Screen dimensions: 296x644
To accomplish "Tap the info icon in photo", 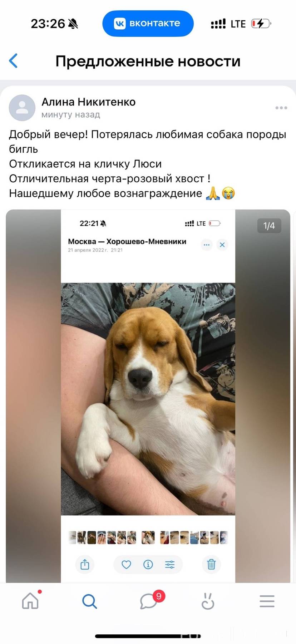I will tap(148, 564).
